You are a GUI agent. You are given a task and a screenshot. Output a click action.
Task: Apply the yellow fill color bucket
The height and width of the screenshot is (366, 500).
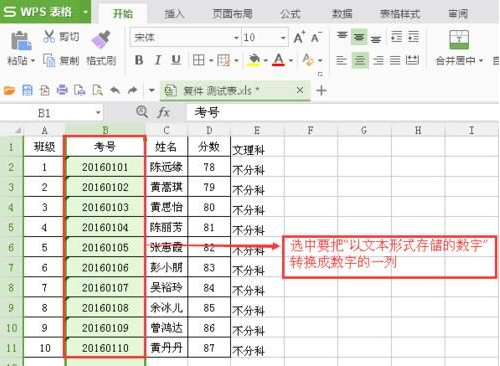254,60
